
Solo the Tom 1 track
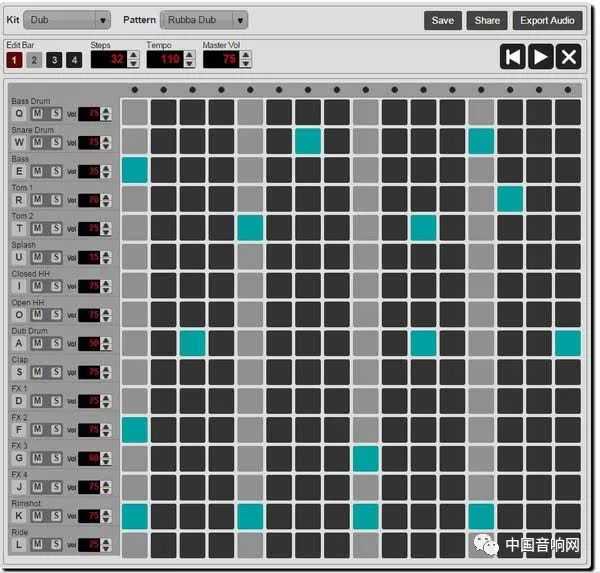point(56,200)
